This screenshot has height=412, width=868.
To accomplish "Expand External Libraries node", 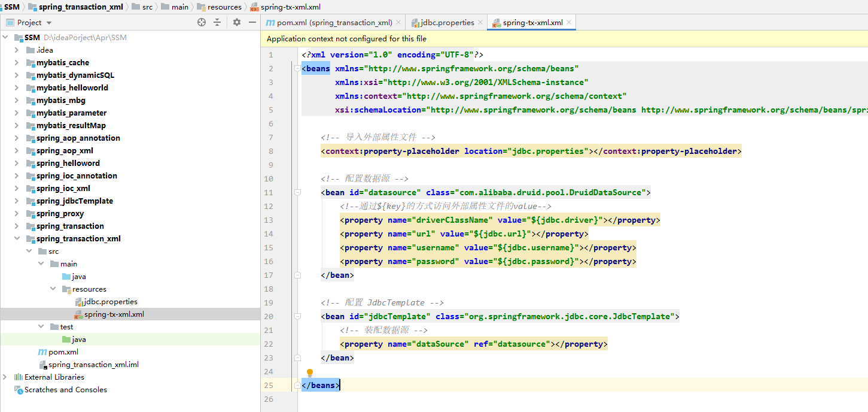I will click(6, 377).
